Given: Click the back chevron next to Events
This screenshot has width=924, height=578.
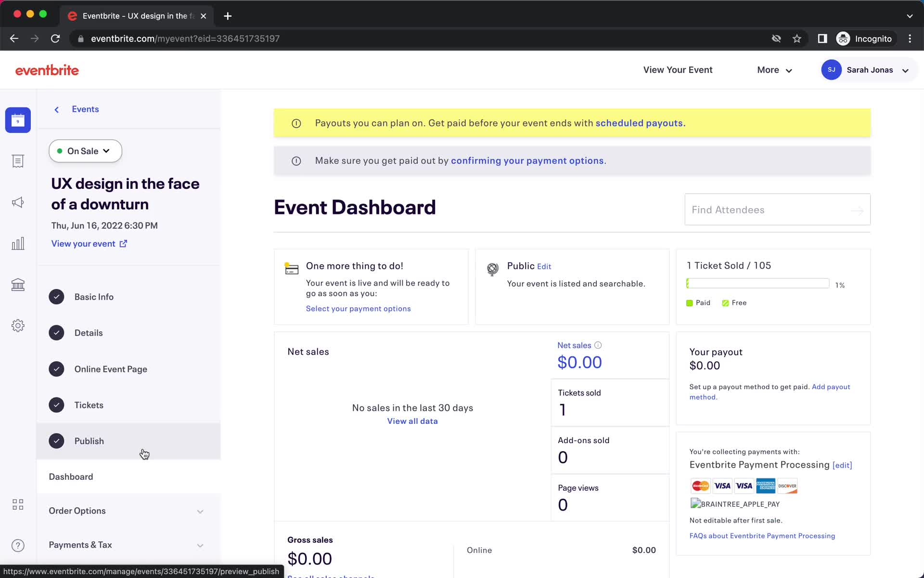Looking at the screenshot, I should pos(57,110).
